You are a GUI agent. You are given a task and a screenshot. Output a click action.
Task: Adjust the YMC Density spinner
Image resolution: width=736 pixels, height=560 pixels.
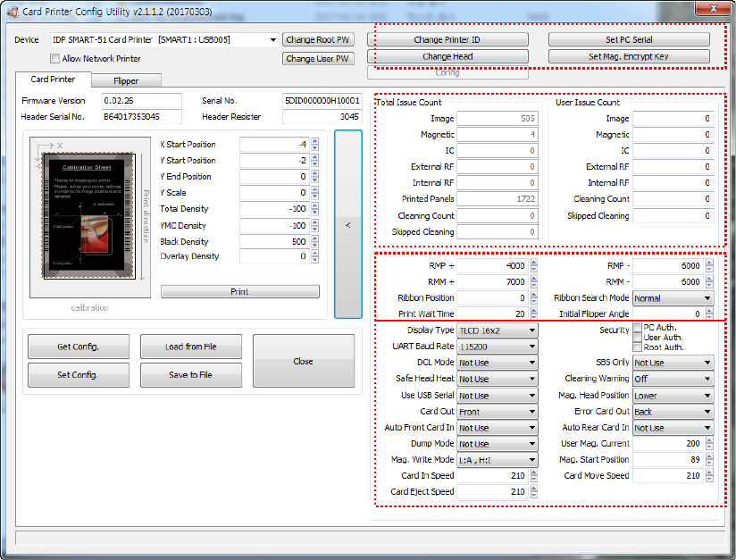point(314,225)
